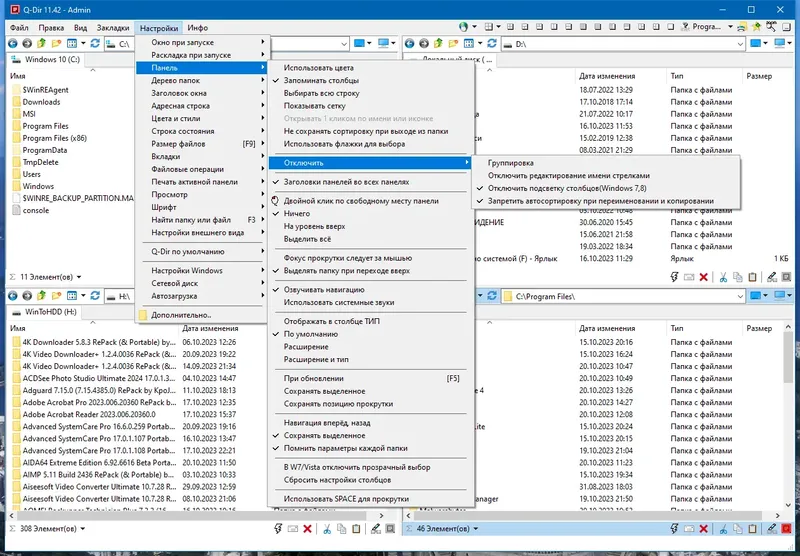Open the Дерево папок submenu
The width and height of the screenshot is (800, 556).
click(x=202, y=81)
